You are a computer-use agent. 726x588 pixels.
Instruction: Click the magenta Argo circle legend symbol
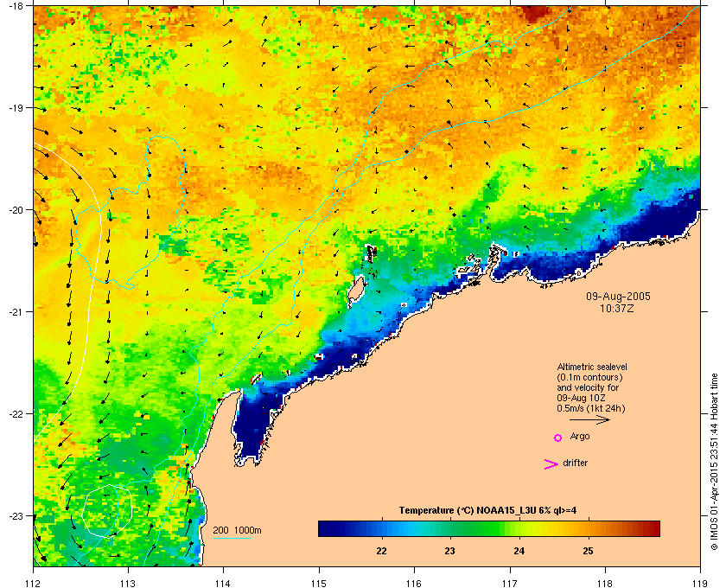(x=558, y=438)
